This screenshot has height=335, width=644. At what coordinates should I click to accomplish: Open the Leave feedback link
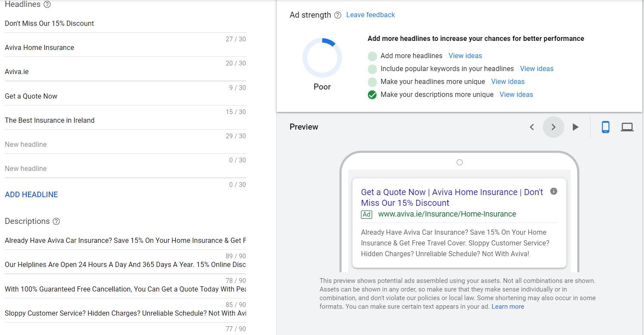(370, 15)
